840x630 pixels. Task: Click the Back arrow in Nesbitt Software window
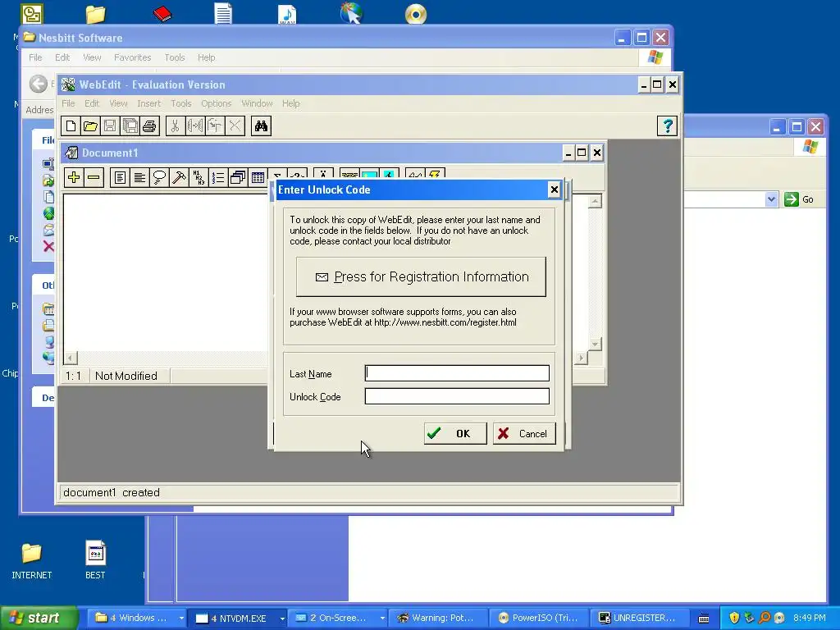tap(38, 84)
